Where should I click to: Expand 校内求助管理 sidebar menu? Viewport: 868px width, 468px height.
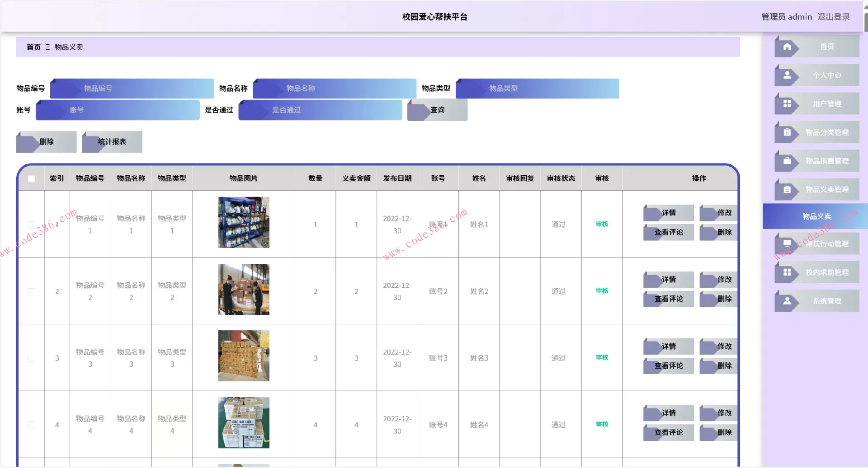pyautogui.click(x=816, y=272)
